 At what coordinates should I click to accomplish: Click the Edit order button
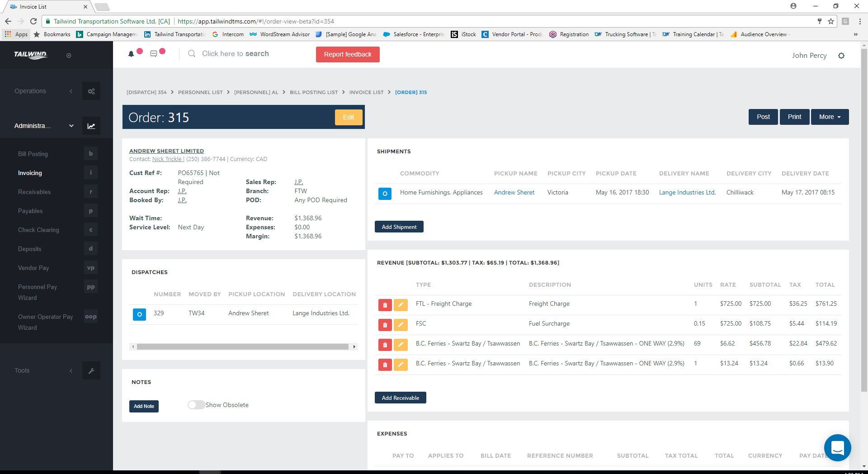coord(349,117)
